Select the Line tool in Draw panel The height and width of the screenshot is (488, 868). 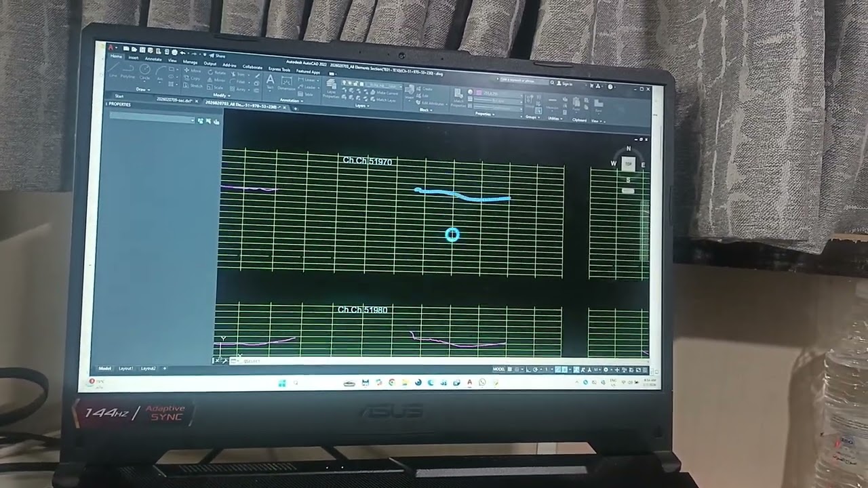coord(112,70)
